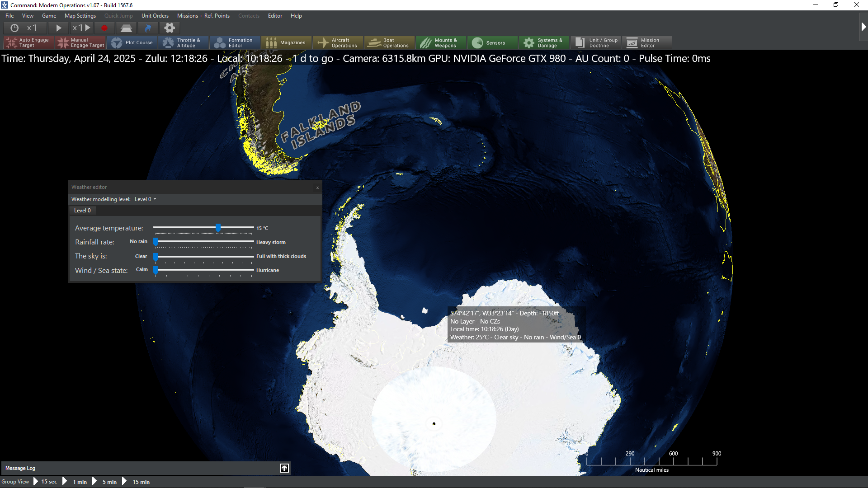
Task: Select the Plot Course tool
Action: tap(132, 42)
